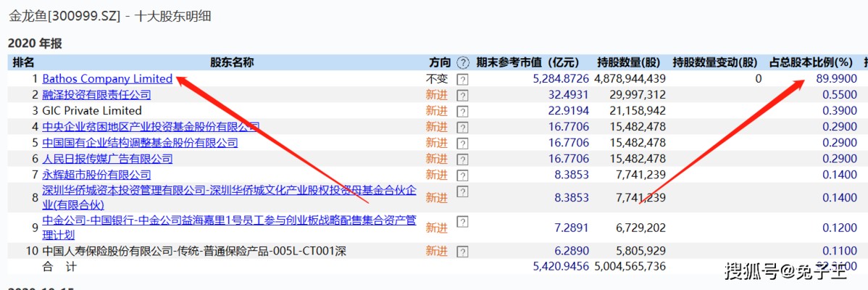The height and width of the screenshot is (290, 868).
Task: Click share count 6,729,202
Action: click(x=642, y=228)
